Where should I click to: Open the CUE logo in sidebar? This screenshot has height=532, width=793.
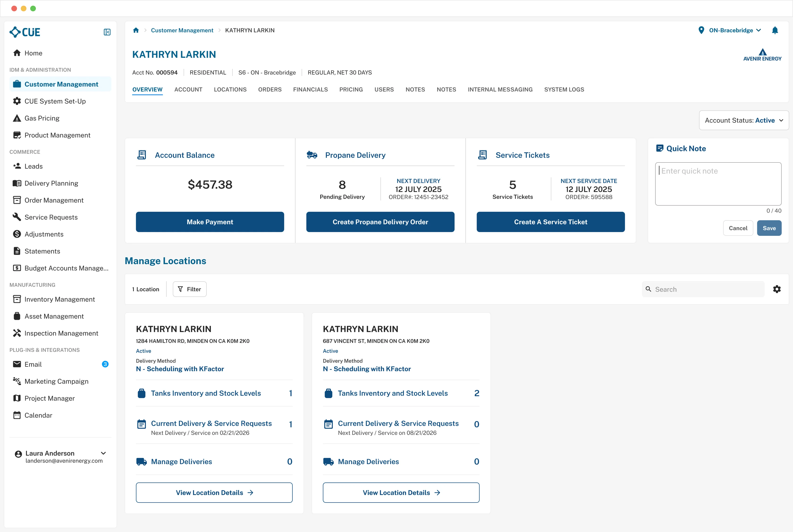(25, 32)
